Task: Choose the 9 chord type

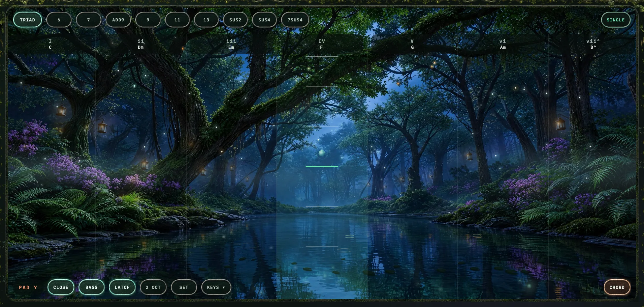Action: point(148,20)
